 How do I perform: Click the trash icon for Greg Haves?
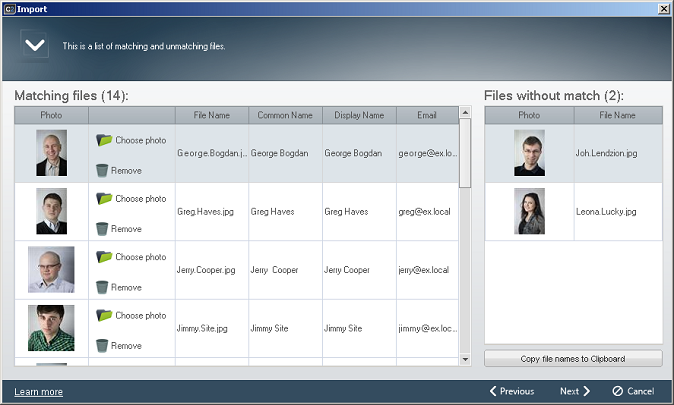(102, 229)
